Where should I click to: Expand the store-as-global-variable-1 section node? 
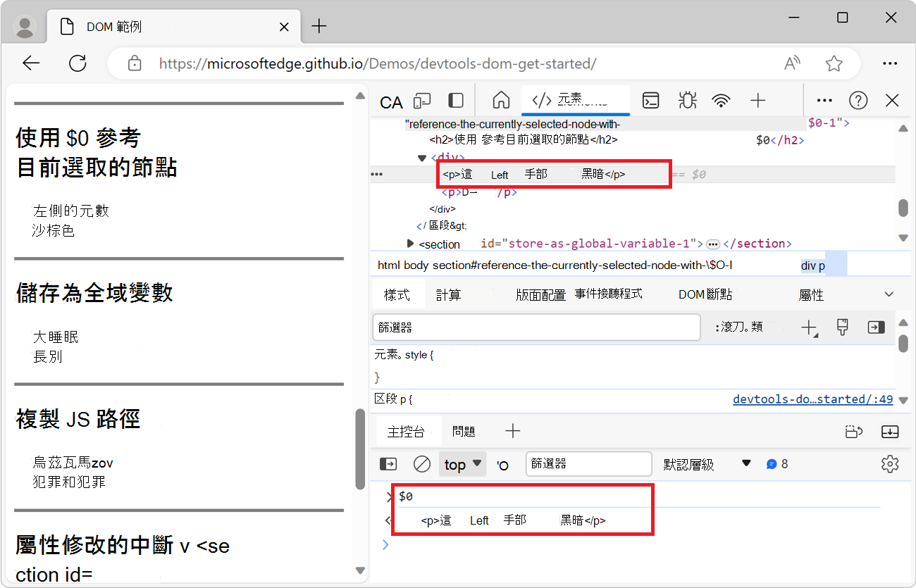[411, 244]
